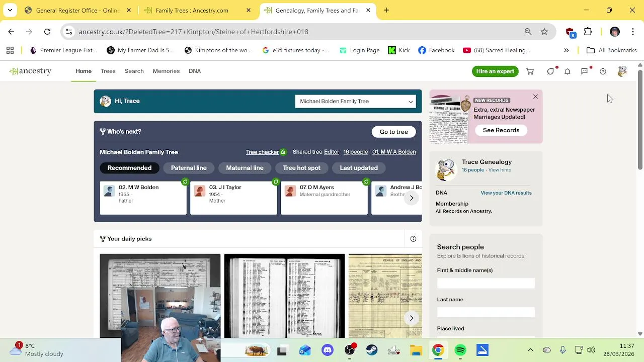Open Spotify from the taskbar
The height and width of the screenshot is (362, 644).
coord(460,350)
